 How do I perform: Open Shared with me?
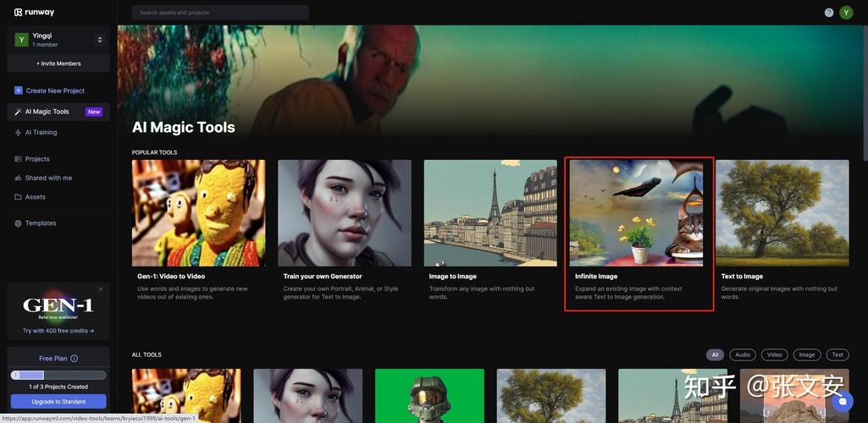[x=48, y=178]
